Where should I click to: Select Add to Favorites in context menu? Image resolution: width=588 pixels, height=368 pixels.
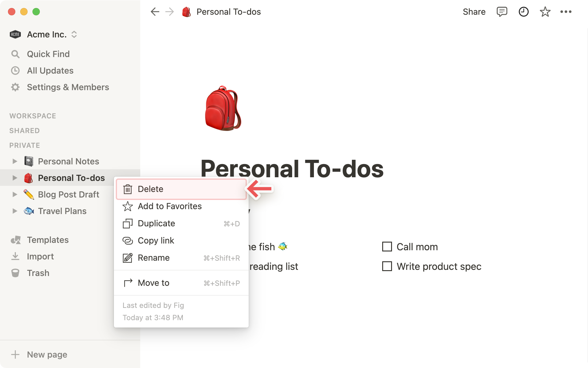(x=170, y=206)
